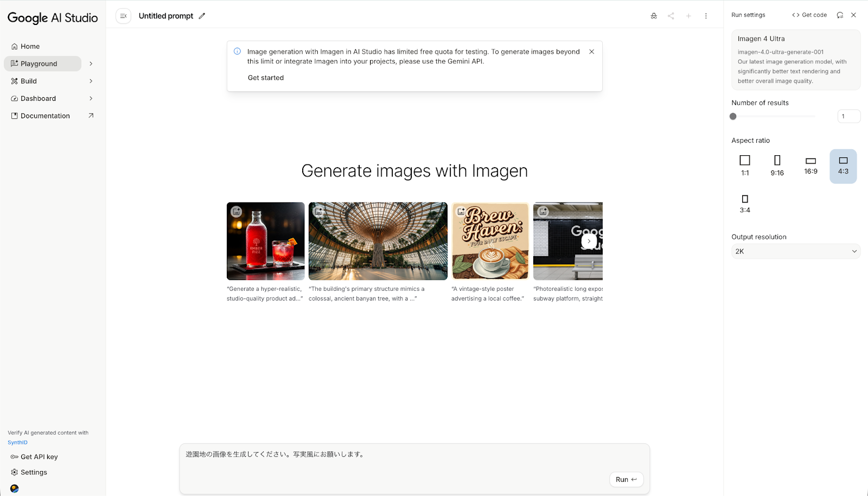Open the Output resolution dropdown
Viewport: 868px width, 496px height.
tap(795, 251)
